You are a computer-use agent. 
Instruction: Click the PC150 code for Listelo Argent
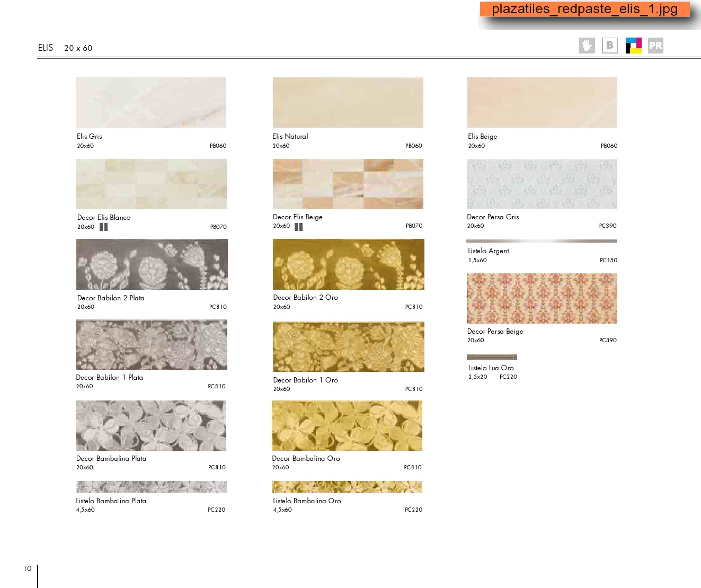tap(609, 260)
